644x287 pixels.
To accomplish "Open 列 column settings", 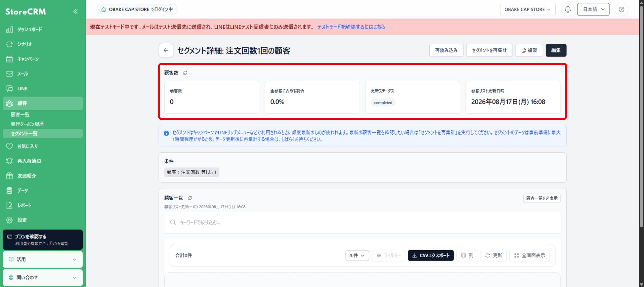I will [x=467, y=256].
